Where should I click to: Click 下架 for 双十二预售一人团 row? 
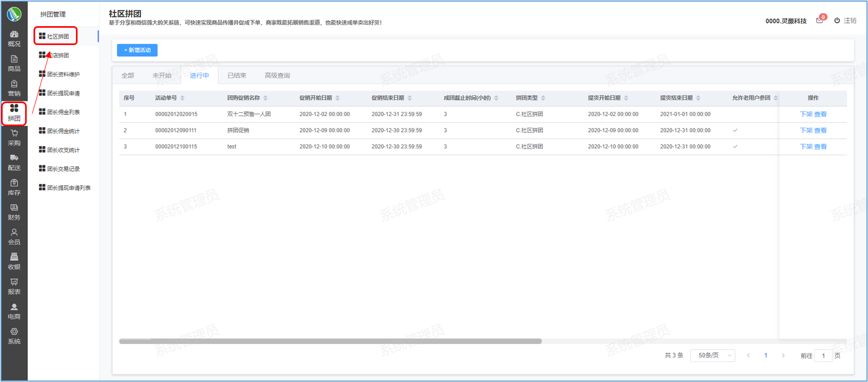tap(806, 114)
